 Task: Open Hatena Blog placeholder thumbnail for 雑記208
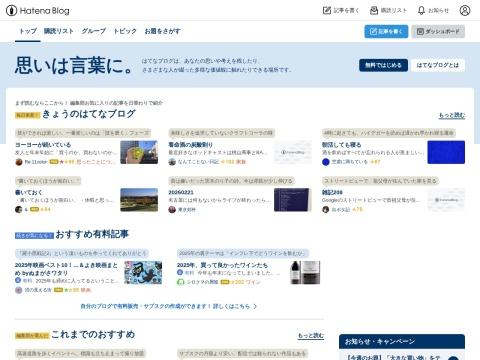click(446, 200)
